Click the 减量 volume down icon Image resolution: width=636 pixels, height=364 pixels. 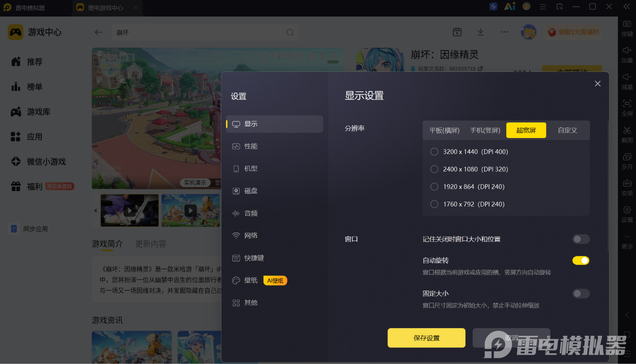627,77
